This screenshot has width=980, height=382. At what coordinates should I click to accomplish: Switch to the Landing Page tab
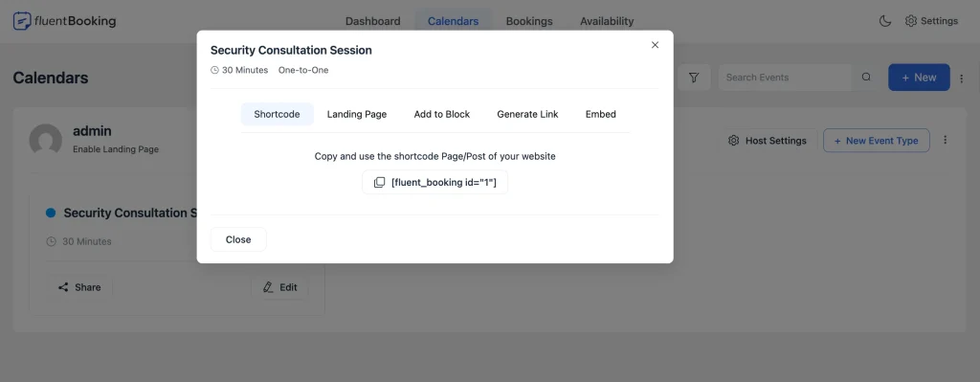(357, 115)
